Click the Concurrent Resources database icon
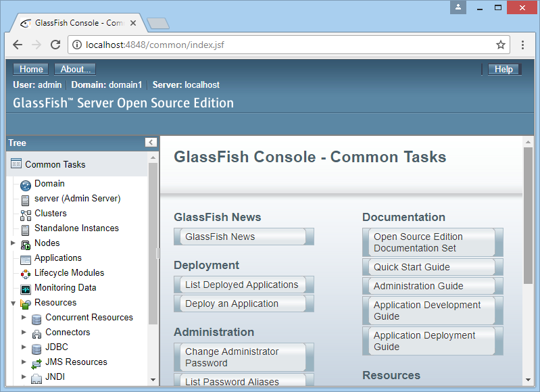The image size is (540, 392). click(36, 319)
